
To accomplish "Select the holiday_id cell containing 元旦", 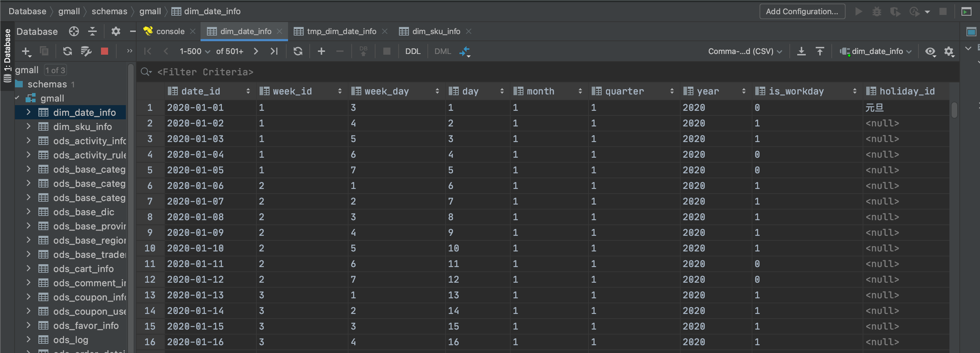I will pyautogui.click(x=905, y=108).
